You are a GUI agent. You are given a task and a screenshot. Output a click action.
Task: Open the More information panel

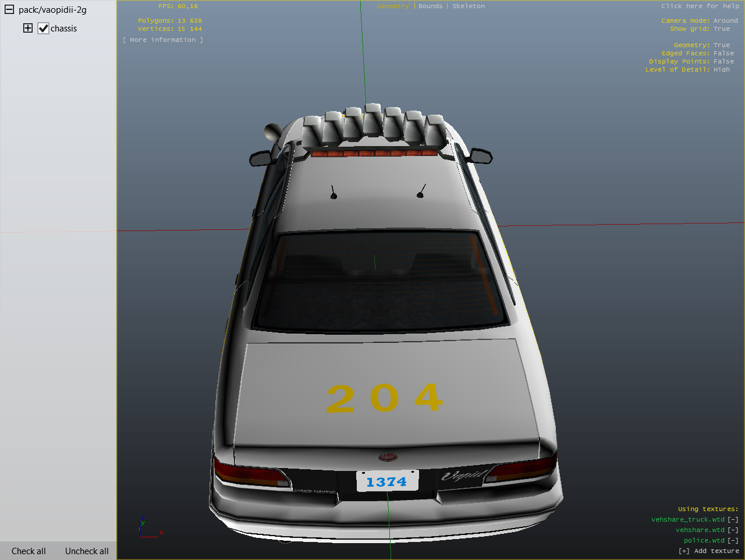click(163, 40)
